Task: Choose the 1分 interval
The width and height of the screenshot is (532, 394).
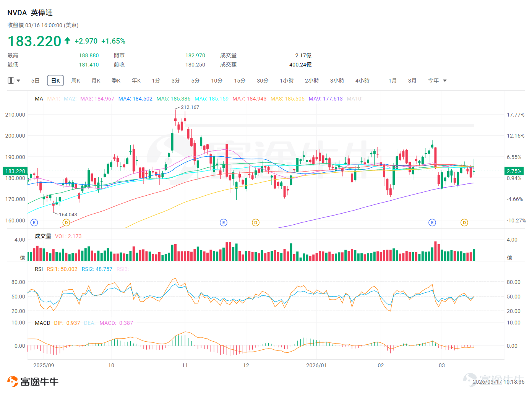Action: tap(156, 81)
